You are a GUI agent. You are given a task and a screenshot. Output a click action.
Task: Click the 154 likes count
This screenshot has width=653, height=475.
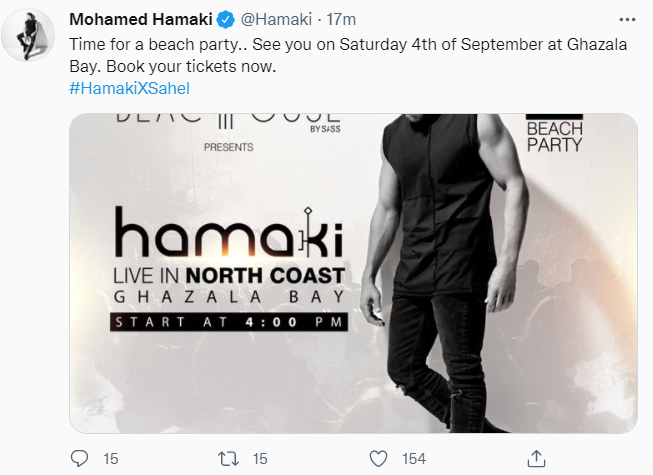pyautogui.click(x=412, y=458)
